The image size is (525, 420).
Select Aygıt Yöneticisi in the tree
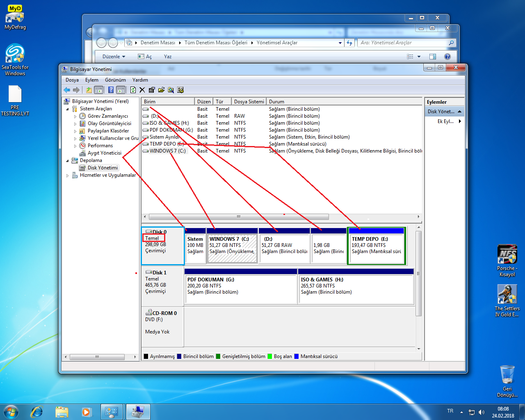tap(104, 153)
